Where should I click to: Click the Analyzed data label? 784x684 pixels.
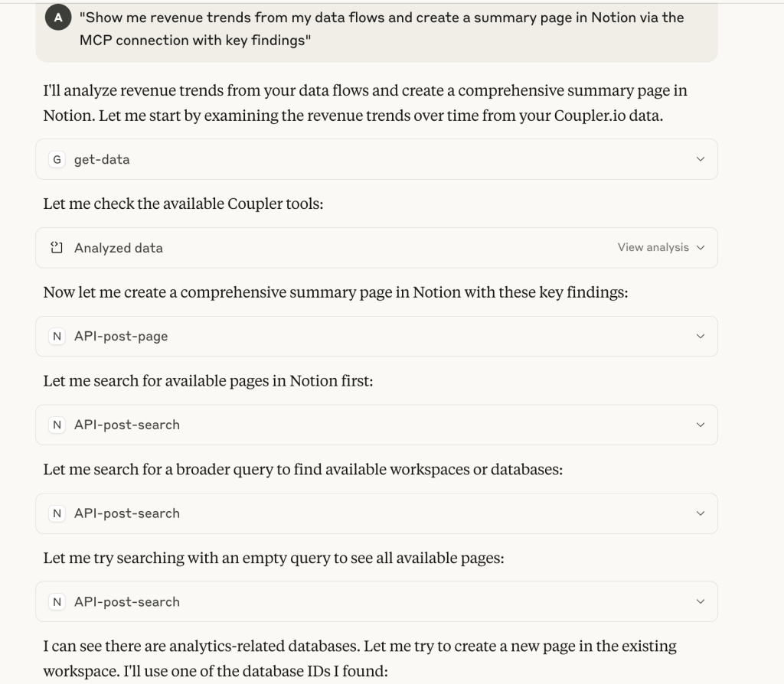[119, 249]
